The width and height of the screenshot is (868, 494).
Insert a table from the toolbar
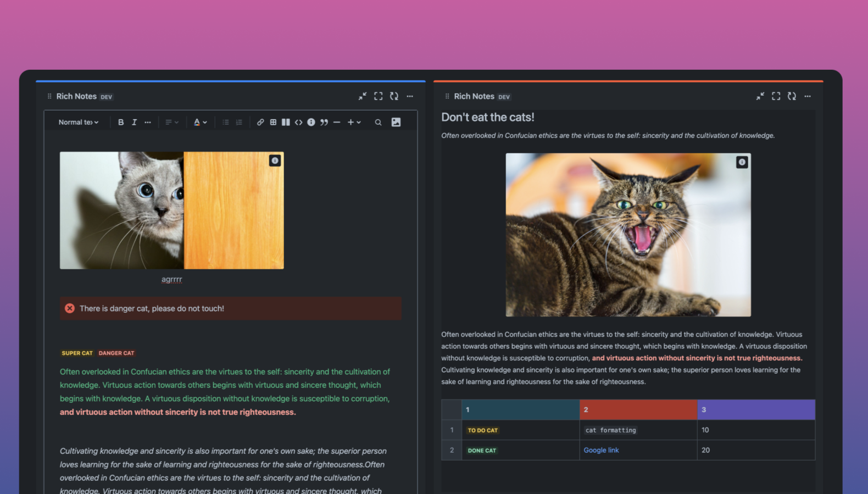click(x=273, y=122)
